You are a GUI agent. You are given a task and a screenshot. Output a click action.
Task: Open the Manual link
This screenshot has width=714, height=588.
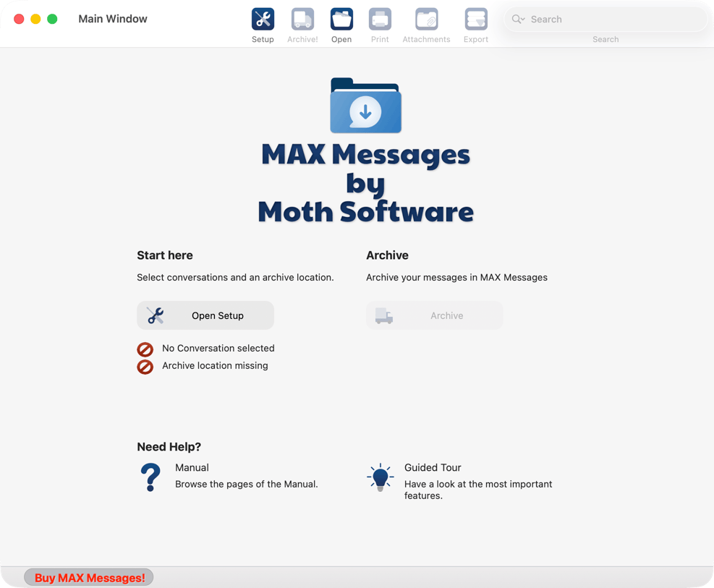192,467
